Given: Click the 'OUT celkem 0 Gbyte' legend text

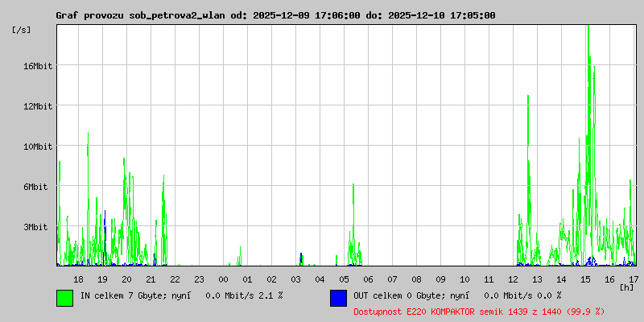Looking at the screenshot, I should (390, 295).
